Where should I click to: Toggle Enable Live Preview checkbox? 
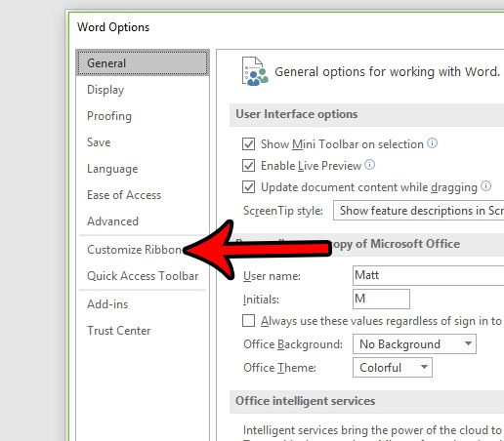[248, 166]
